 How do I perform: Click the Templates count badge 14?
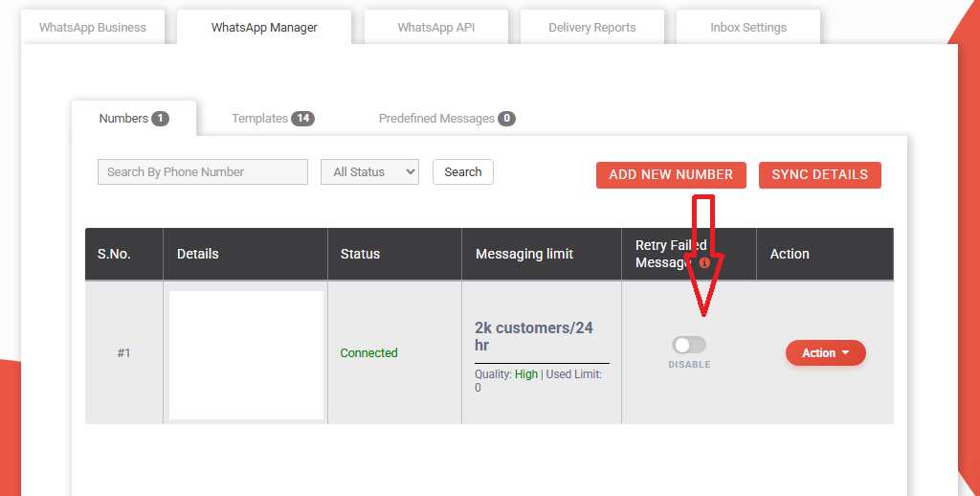(303, 118)
